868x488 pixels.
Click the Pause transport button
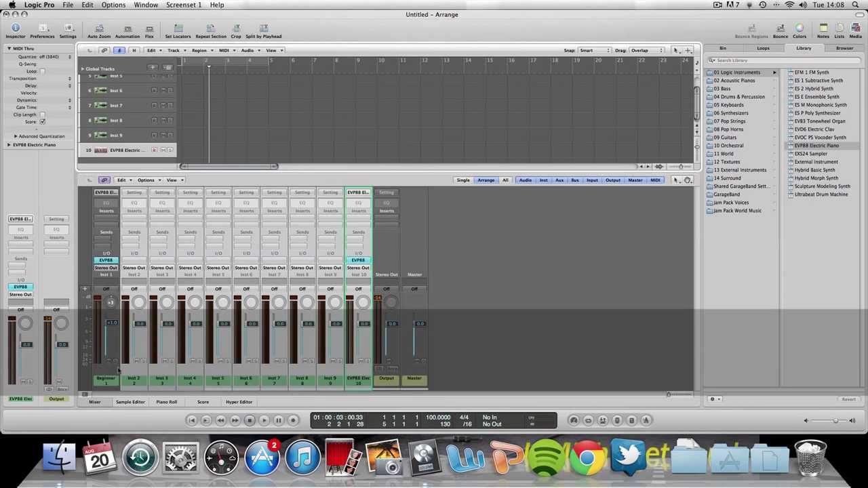(278, 420)
